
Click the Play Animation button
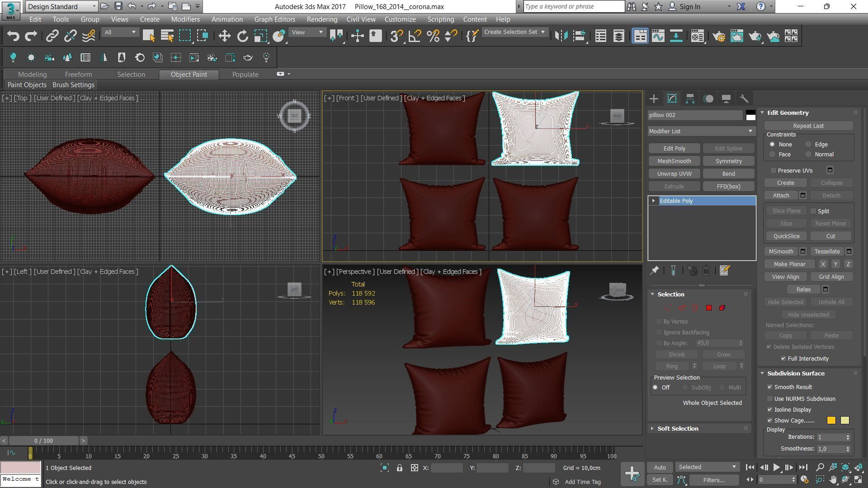[x=776, y=468]
